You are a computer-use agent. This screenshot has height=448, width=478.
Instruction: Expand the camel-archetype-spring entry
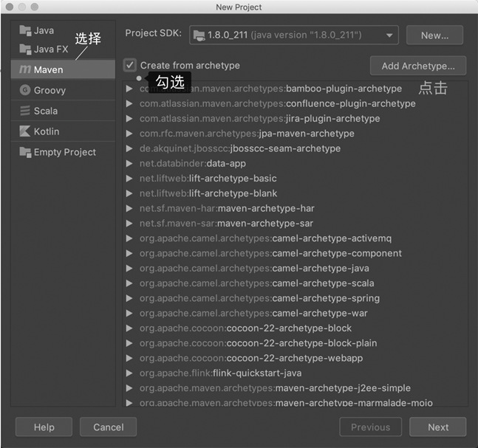click(x=130, y=298)
